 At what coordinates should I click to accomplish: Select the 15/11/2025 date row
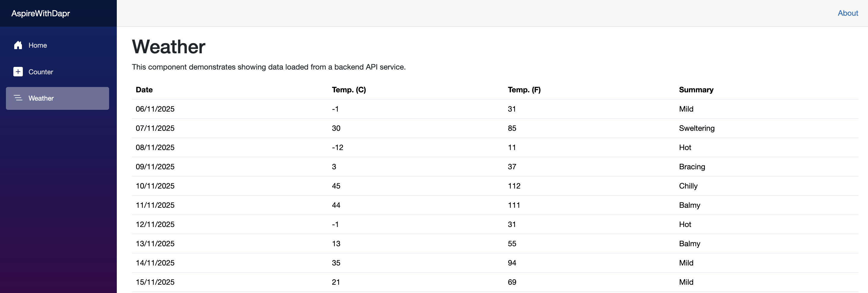[x=155, y=282]
